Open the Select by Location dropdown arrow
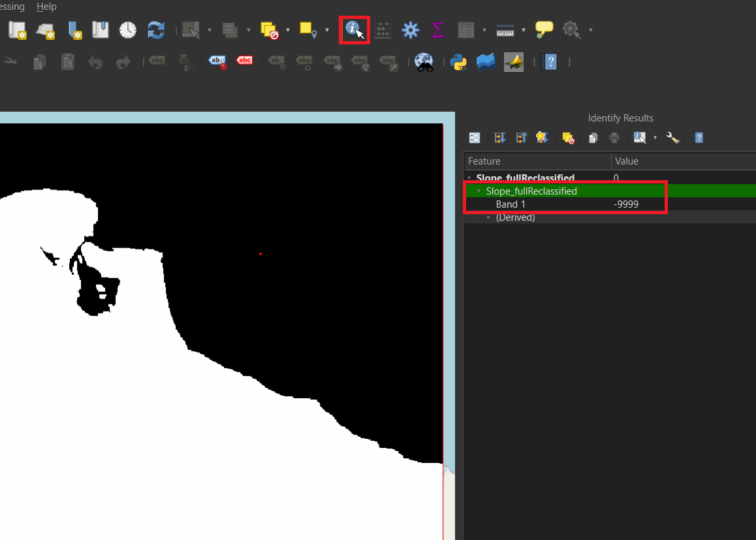Image resolution: width=756 pixels, height=540 pixels. 327,30
